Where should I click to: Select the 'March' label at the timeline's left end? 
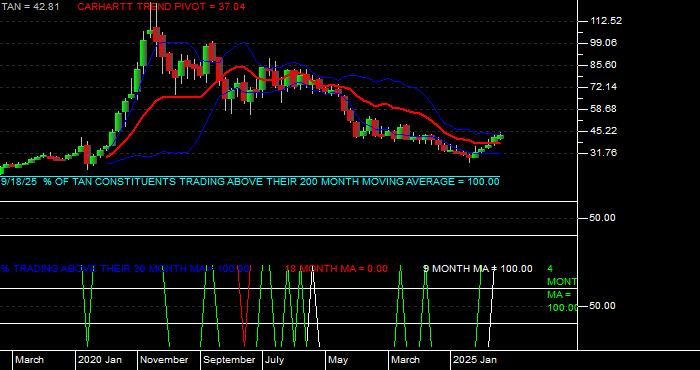tap(29, 360)
